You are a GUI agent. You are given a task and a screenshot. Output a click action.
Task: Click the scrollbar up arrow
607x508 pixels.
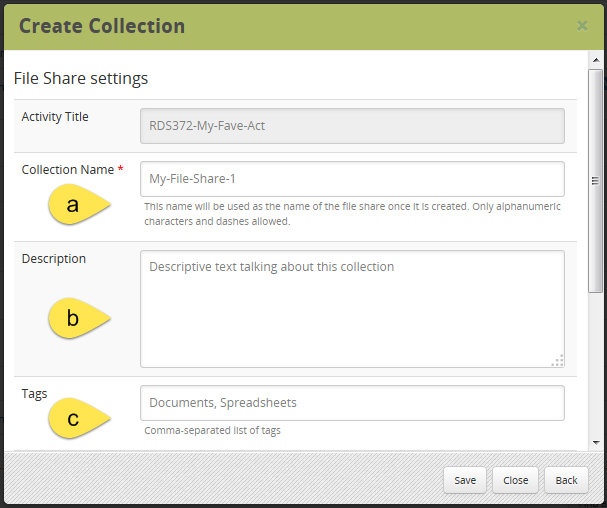(x=596, y=59)
